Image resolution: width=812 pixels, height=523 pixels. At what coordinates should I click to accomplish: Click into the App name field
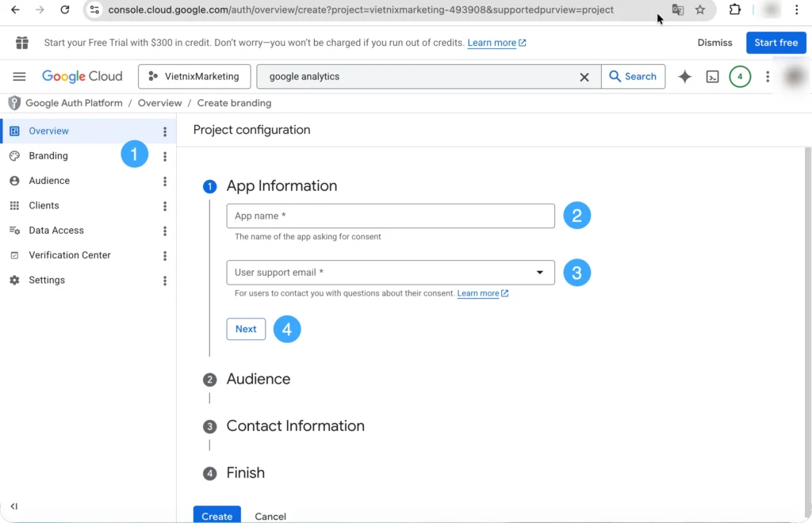point(390,216)
